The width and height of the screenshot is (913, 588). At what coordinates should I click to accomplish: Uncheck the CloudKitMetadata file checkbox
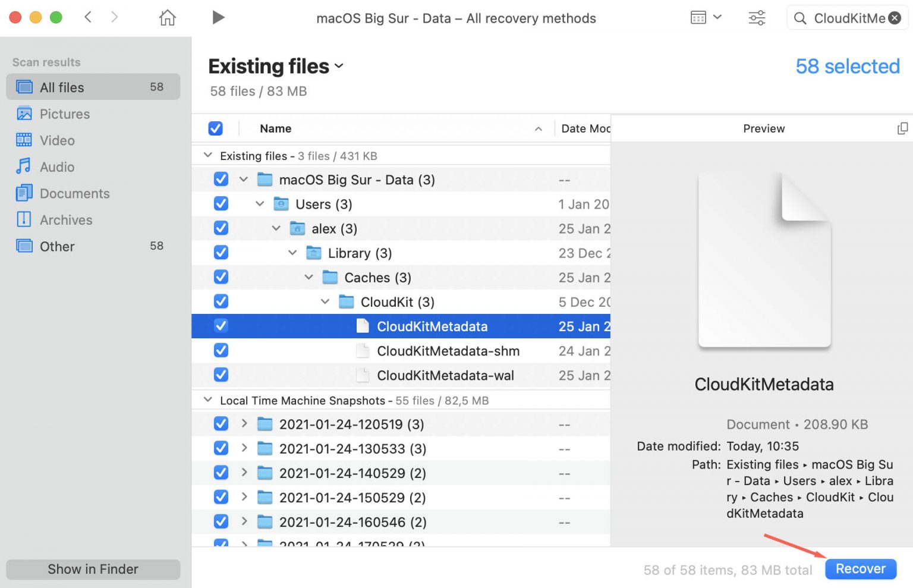tap(221, 325)
